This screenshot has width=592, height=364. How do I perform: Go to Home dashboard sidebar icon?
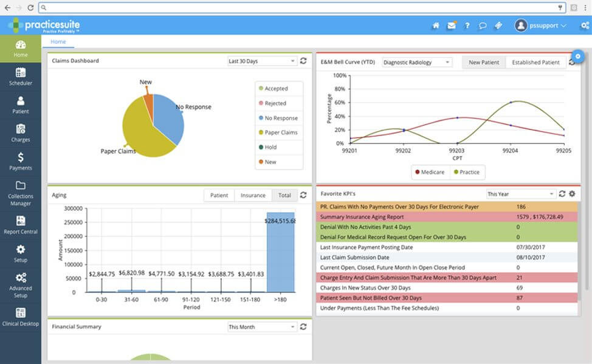tap(21, 49)
